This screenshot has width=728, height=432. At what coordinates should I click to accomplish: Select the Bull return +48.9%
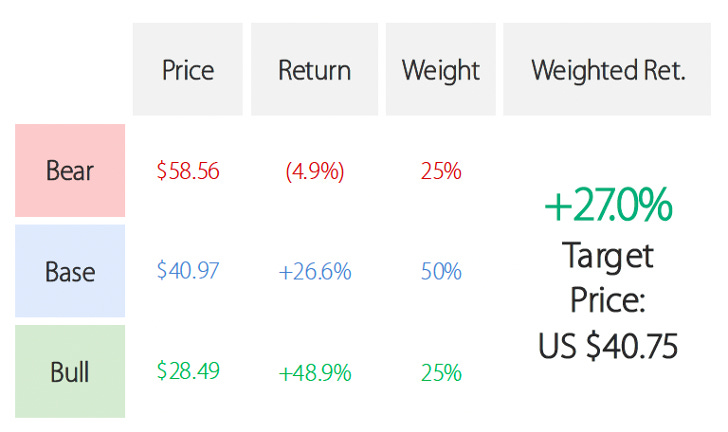click(x=315, y=373)
